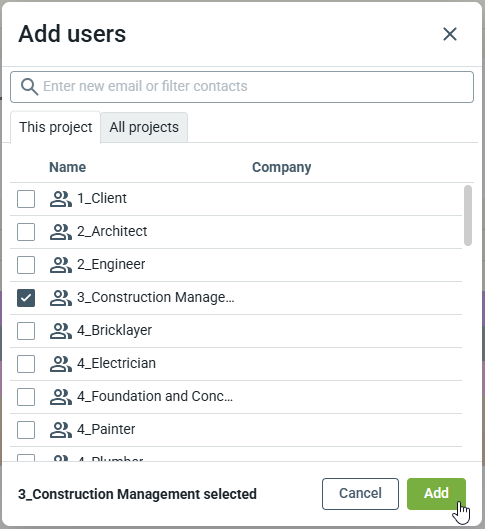Confirm with the green Add button
Screen dimensions: 485x529
coord(436,494)
